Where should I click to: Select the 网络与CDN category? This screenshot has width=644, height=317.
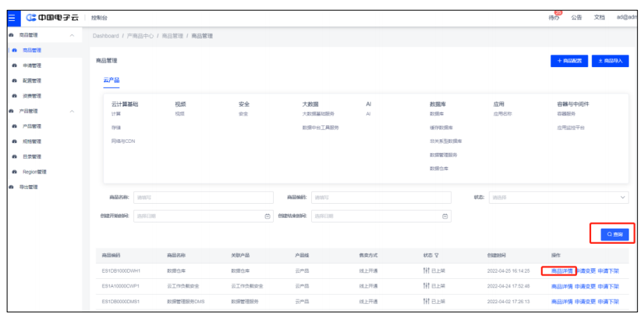(x=123, y=141)
